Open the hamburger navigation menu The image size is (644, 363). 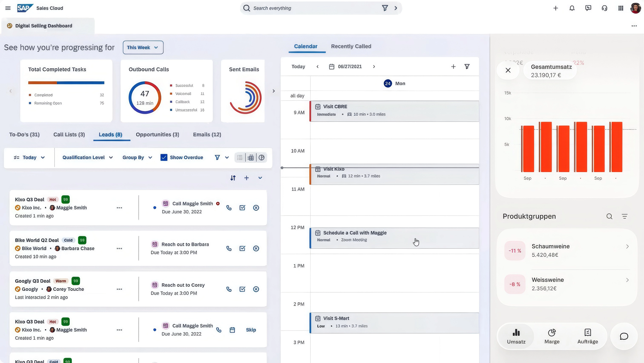click(x=8, y=8)
